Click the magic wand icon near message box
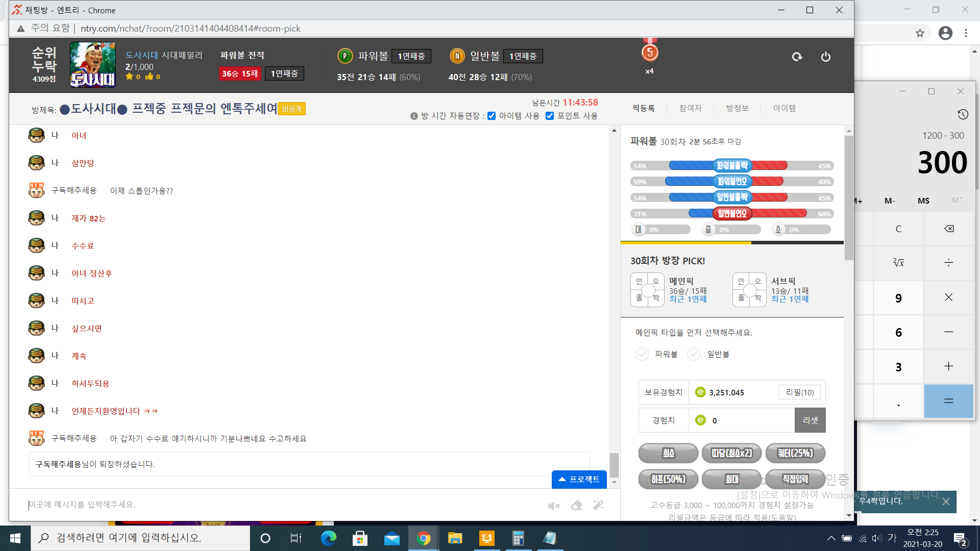The width and height of the screenshot is (980, 551). (x=598, y=505)
